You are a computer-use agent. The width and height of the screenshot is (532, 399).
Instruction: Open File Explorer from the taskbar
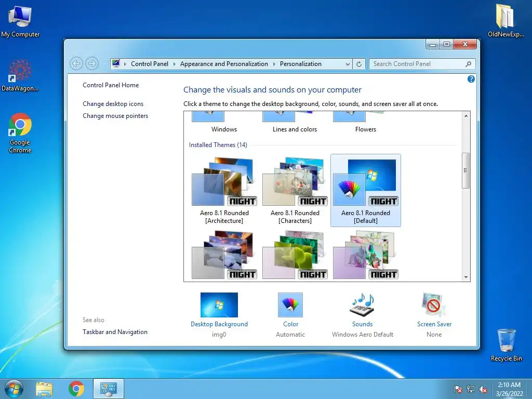[44, 389]
